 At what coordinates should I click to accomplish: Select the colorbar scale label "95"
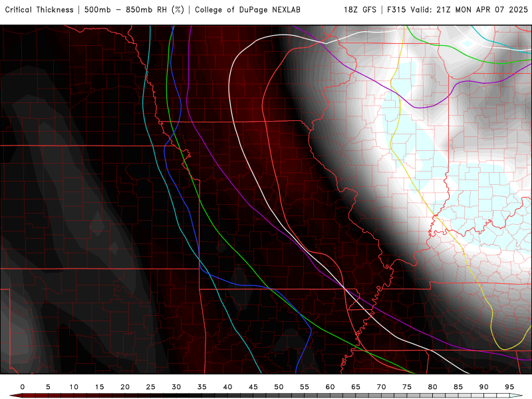tap(509, 387)
